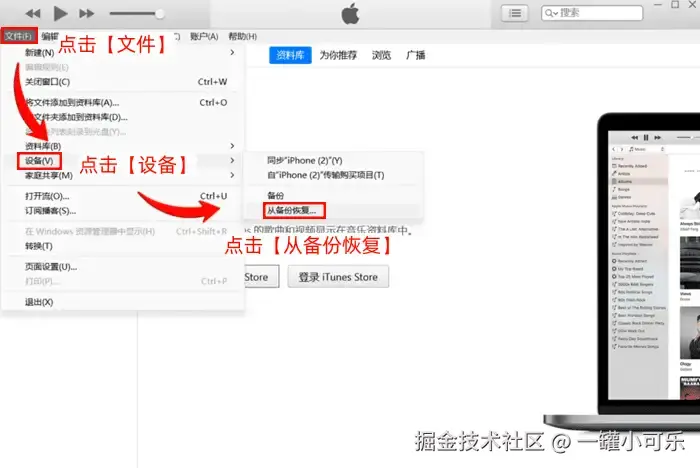700x468 pixels.
Task: Click the search magnifier dropdown icon
Action: pyautogui.click(x=551, y=13)
